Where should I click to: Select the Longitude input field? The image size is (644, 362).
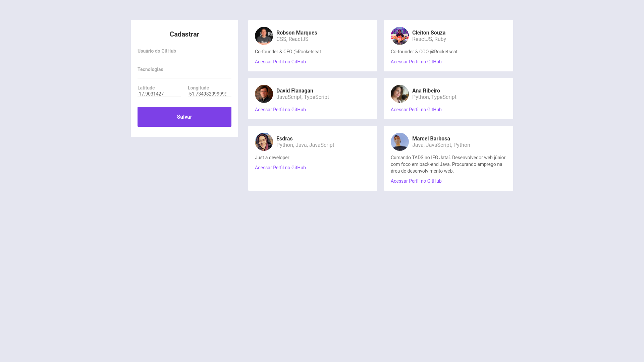(x=210, y=94)
